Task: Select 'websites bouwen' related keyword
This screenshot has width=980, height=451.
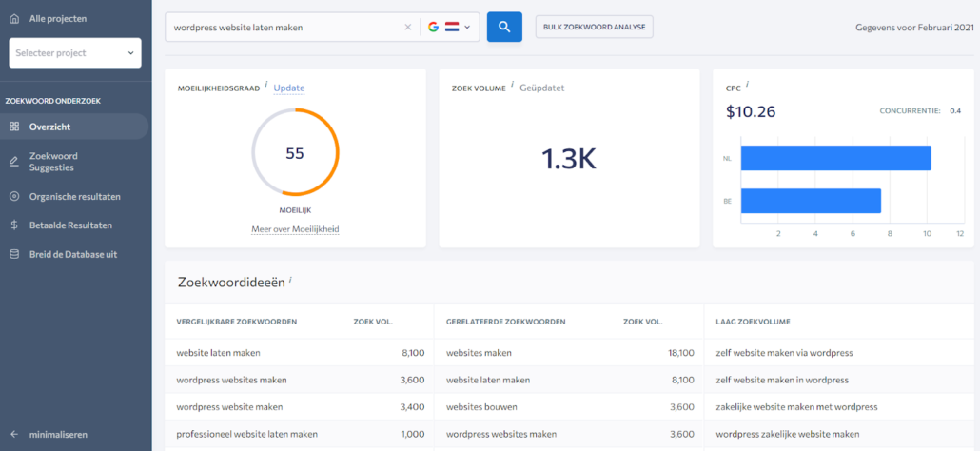Action: 481,406
